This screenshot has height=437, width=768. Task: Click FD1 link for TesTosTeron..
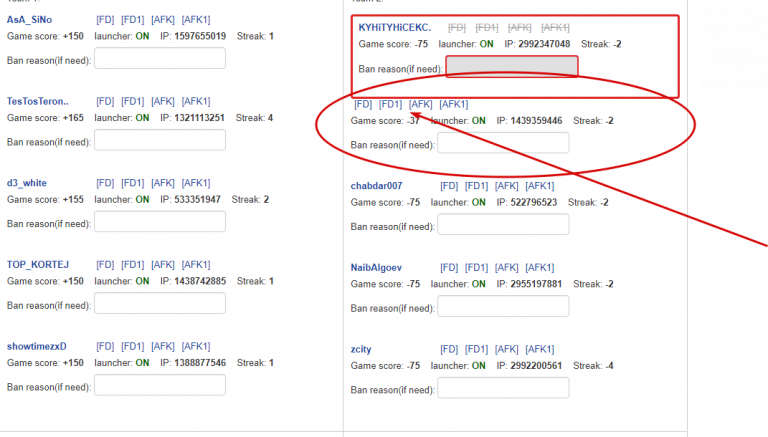coord(133,101)
